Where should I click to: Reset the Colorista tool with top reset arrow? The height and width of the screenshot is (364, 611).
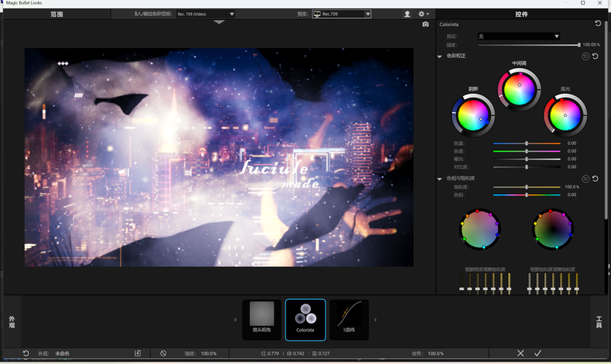(598, 24)
